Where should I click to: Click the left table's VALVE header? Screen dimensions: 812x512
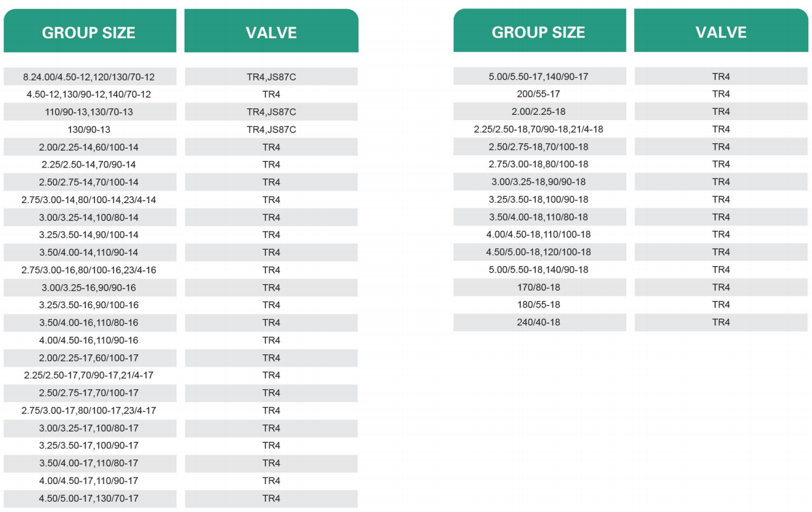271,32
